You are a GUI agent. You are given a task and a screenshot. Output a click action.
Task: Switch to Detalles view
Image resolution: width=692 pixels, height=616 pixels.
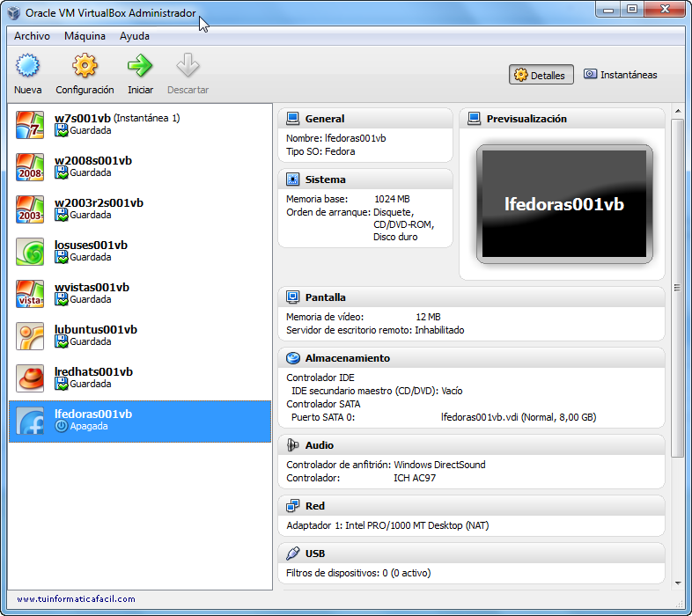[x=541, y=75]
